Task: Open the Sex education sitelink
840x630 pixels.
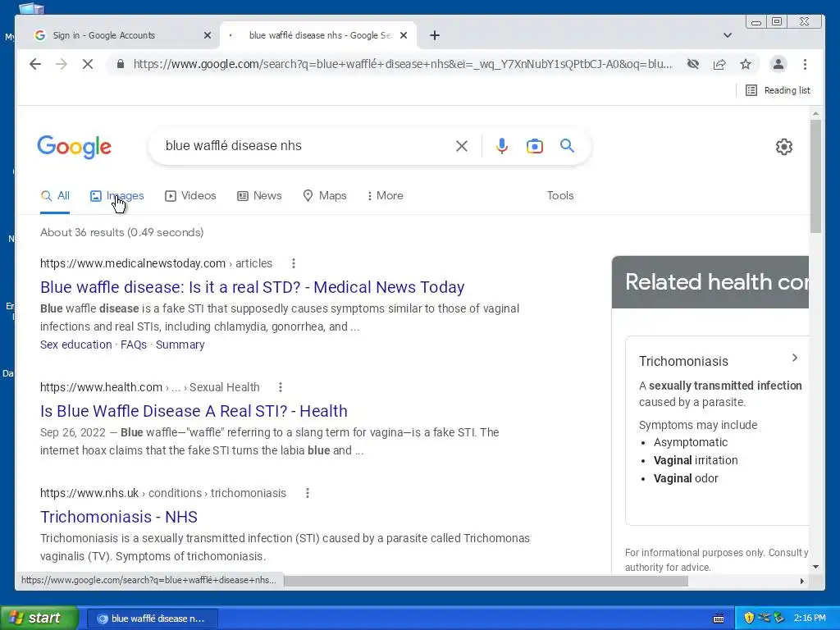Action: (x=76, y=345)
